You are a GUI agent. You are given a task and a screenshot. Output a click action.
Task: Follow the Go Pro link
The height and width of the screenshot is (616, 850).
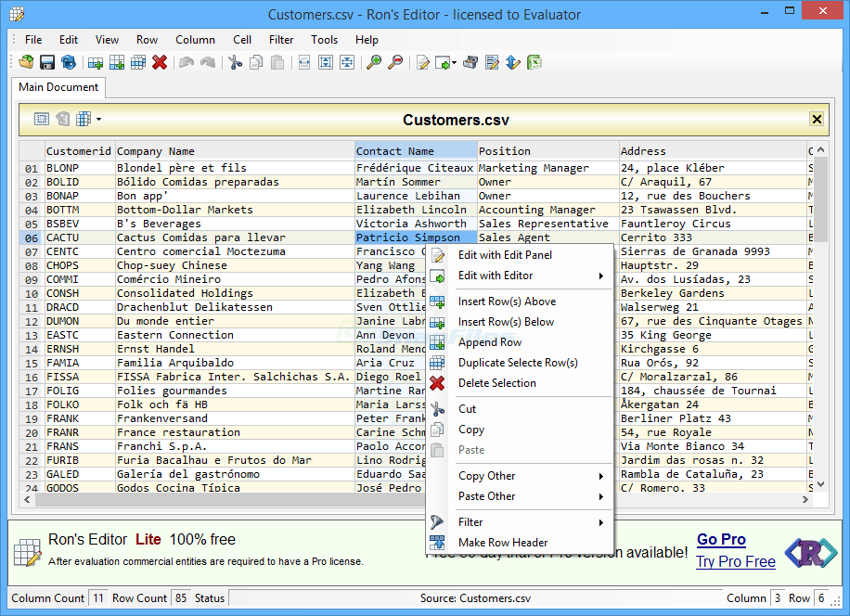[x=721, y=540]
